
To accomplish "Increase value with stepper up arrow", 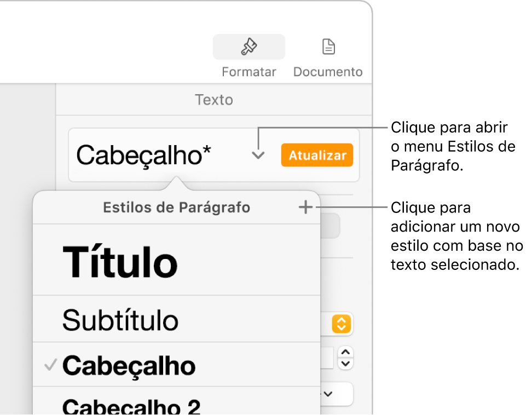I will point(345,352).
